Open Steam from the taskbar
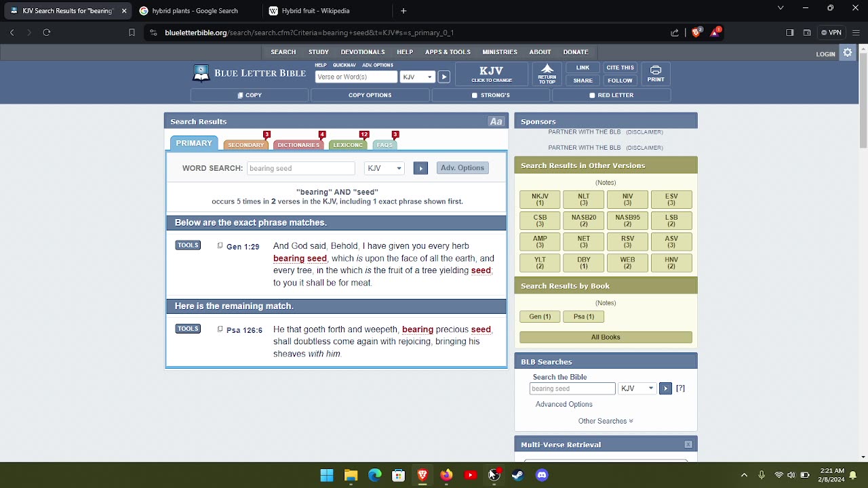Viewport: 868px width, 488px height. click(517, 475)
